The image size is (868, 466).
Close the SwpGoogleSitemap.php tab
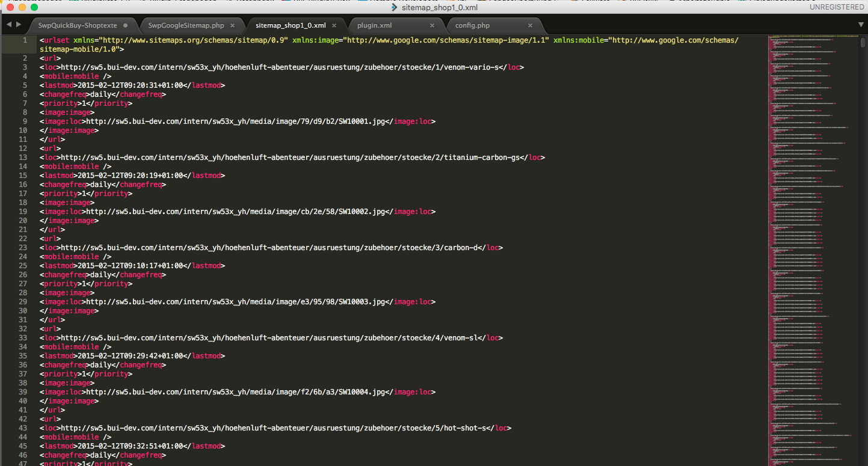[x=232, y=26]
